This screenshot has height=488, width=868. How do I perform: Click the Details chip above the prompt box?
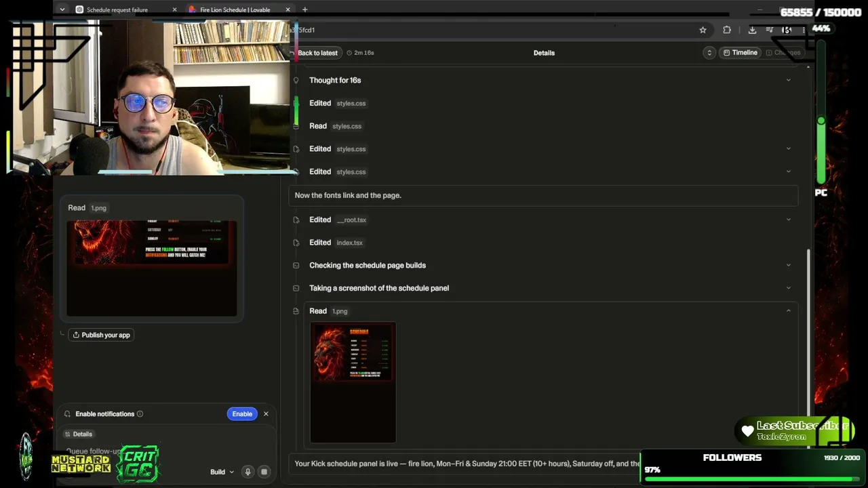click(78, 434)
